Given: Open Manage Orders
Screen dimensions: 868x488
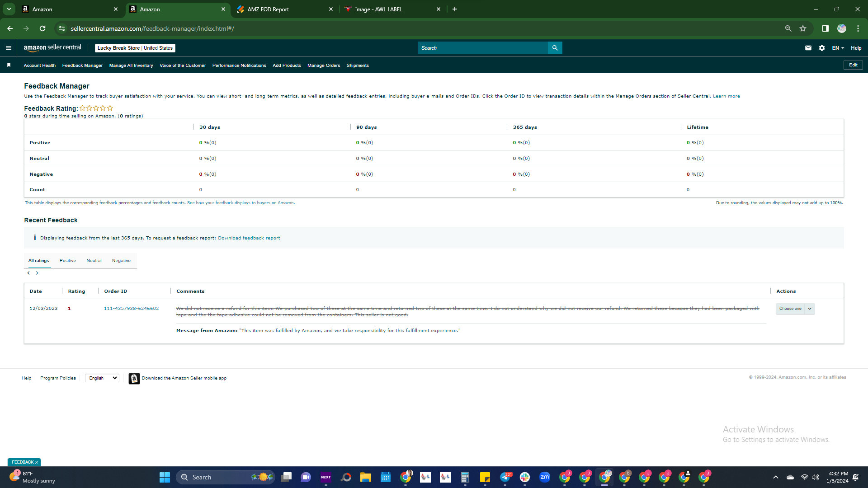Looking at the screenshot, I should tap(324, 66).
